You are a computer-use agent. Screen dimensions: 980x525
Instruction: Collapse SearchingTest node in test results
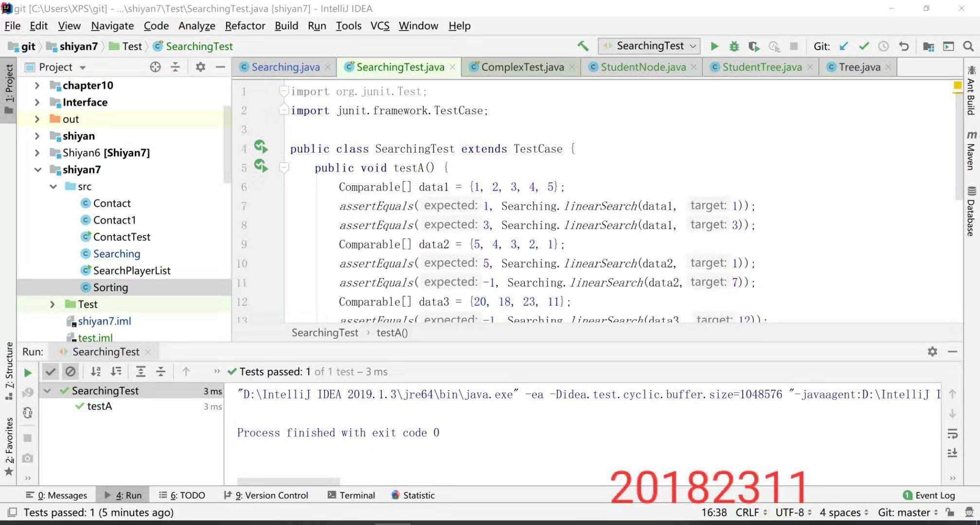point(47,391)
